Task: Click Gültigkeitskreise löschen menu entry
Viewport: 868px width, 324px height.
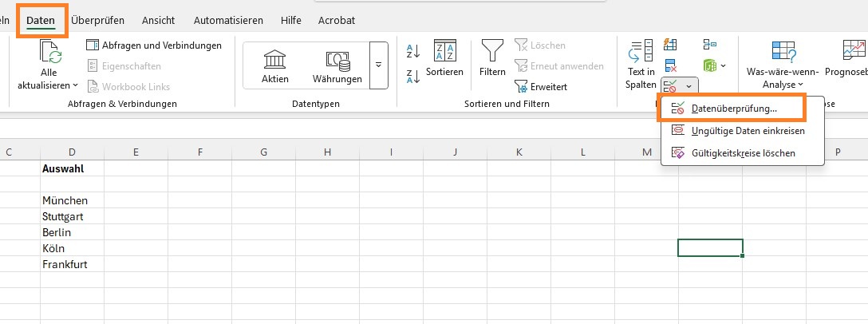Action: click(743, 152)
